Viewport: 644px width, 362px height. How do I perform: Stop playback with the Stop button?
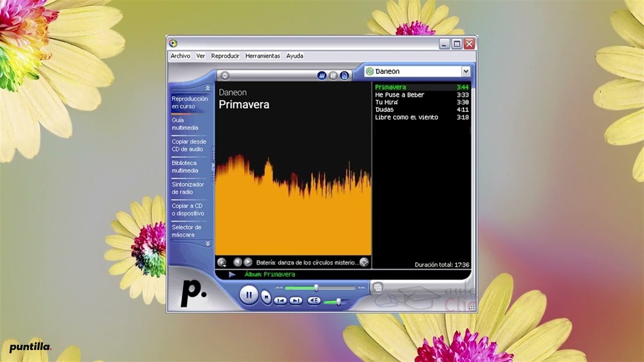pyautogui.click(x=266, y=297)
